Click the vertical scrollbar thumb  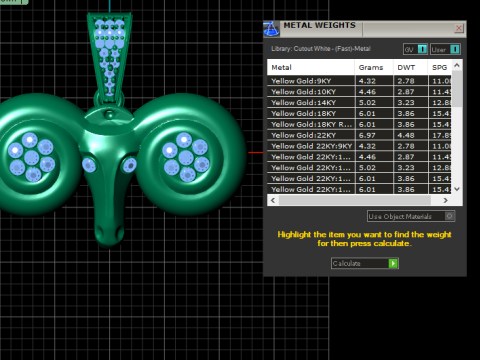457,89
